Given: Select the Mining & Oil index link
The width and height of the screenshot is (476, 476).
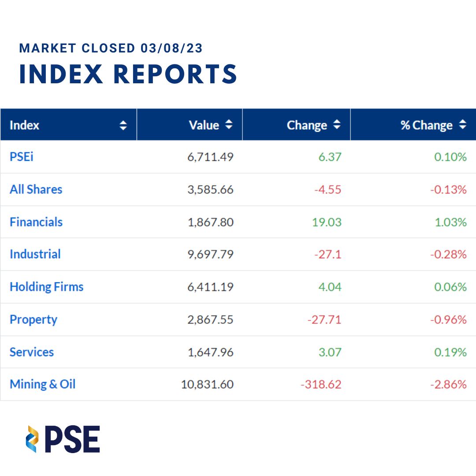Looking at the screenshot, I should click(x=43, y=384).
